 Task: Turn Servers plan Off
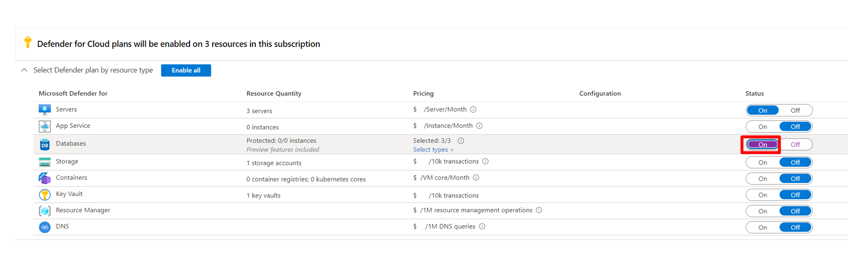[x=796, y=110]
